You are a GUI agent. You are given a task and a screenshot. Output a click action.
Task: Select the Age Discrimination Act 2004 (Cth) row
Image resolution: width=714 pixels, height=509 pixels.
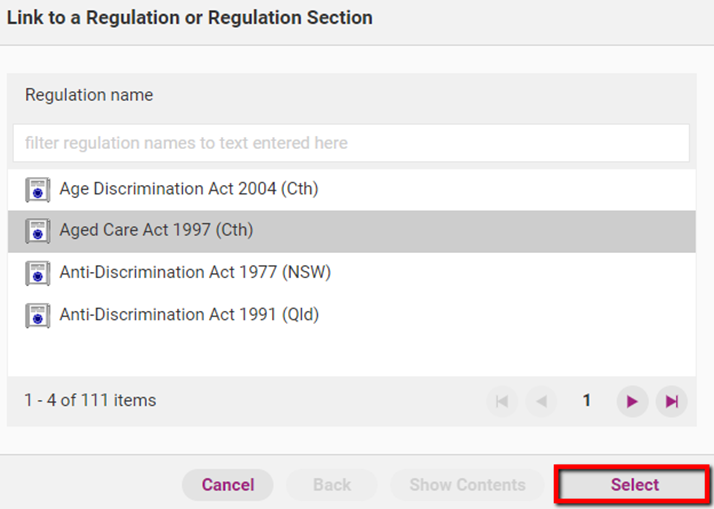[x=189, y=189]
